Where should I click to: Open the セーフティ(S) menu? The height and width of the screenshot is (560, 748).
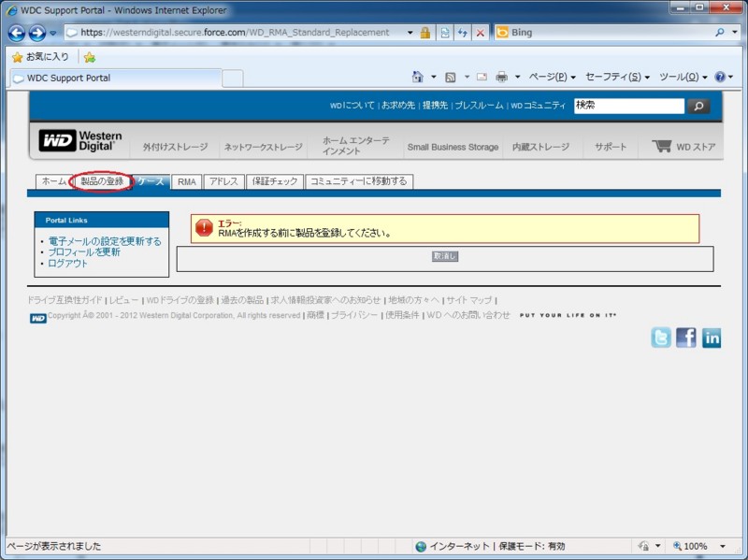[617, 77]
